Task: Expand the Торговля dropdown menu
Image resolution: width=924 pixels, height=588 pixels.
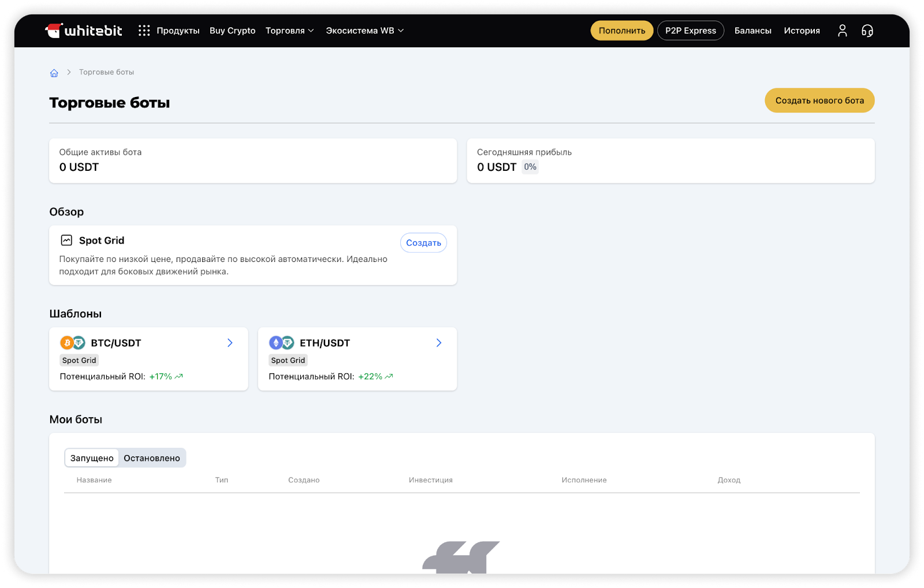Action: 289,31
